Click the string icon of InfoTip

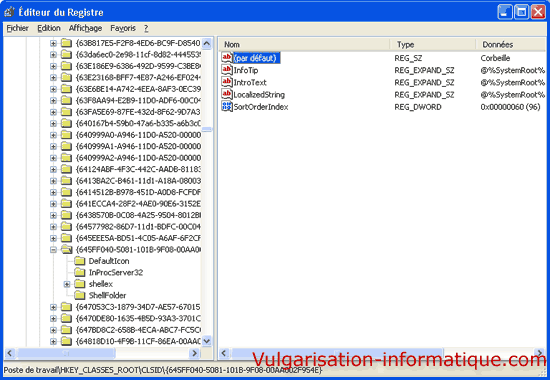coord(227,70)
